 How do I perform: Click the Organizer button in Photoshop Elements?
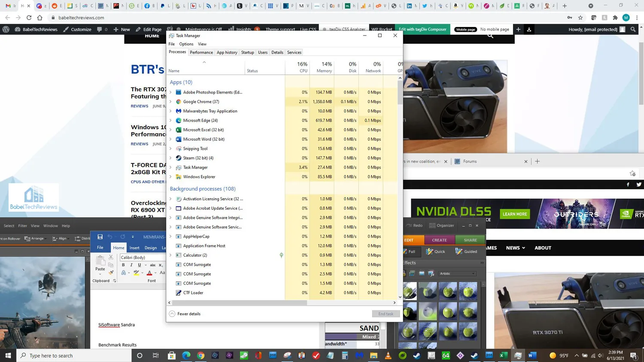point(442,225)
